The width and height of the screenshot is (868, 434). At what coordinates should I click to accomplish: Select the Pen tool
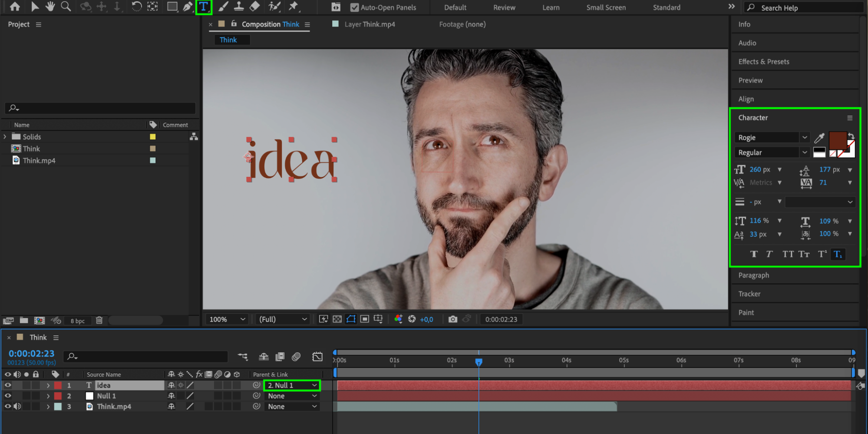[188, 7]
